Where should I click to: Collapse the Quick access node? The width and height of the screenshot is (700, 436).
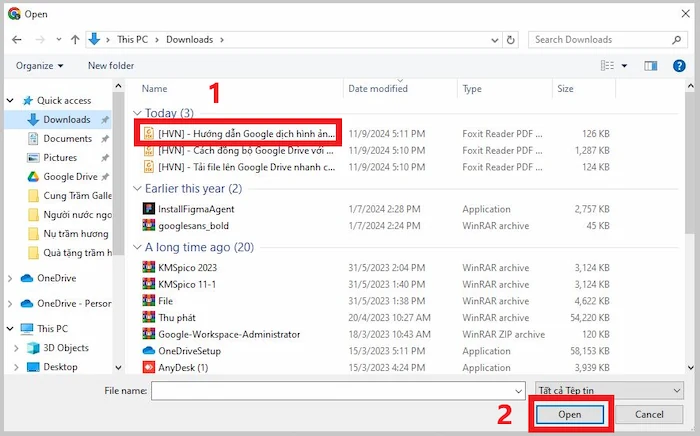pos(10,100)
